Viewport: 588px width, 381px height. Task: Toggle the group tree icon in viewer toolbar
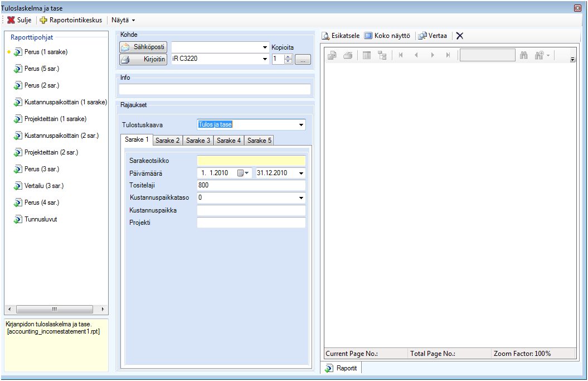[382, 55]
